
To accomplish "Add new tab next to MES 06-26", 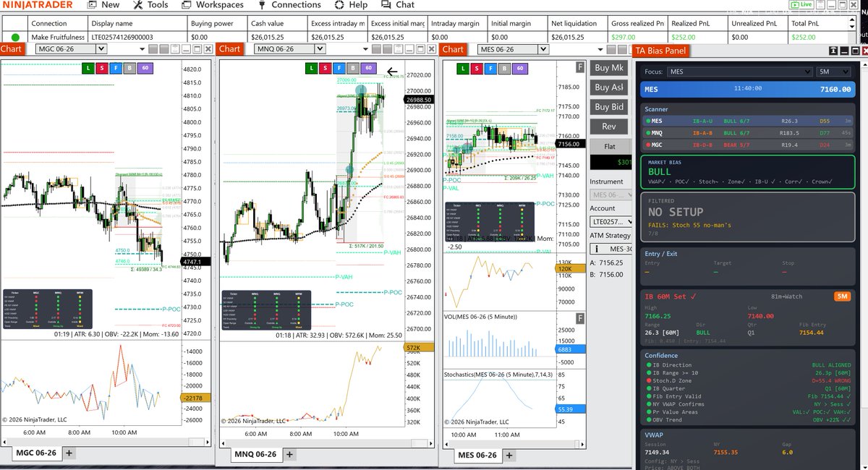I will 509,455.
